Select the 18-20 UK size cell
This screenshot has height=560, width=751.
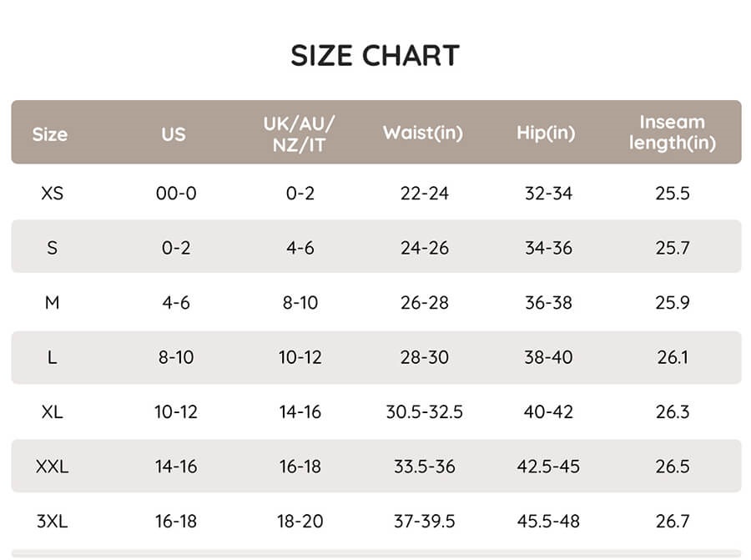click(x=300, y=522)
